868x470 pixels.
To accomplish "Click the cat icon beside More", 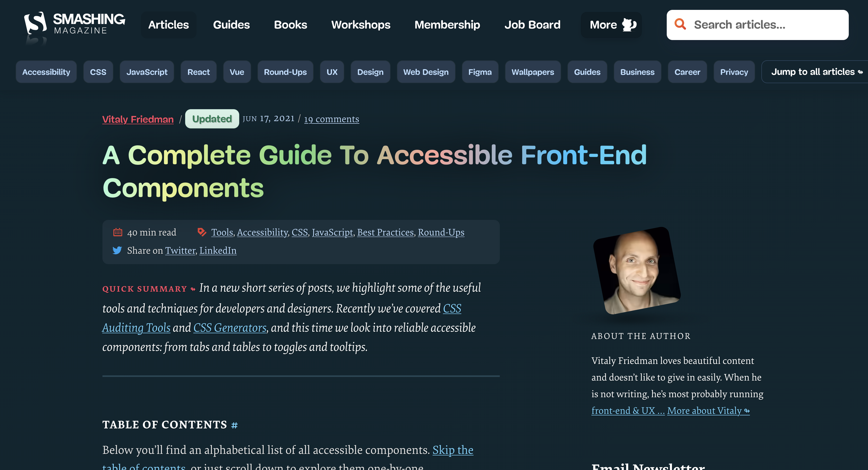I will [x=629, y=25].
